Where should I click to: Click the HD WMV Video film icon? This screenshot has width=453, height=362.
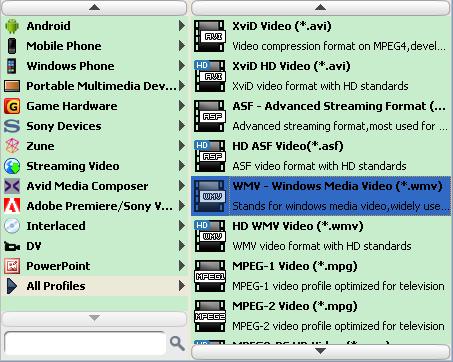(x=210, y=236)
